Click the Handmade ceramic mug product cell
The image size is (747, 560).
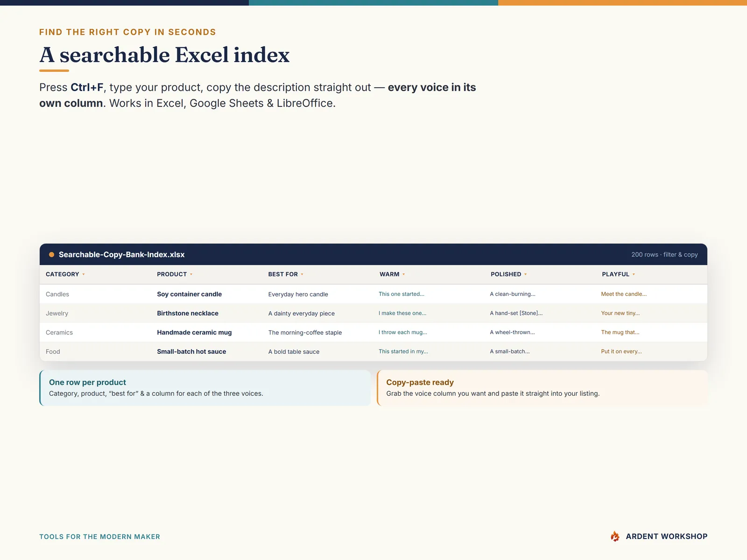tap(194, 332)
